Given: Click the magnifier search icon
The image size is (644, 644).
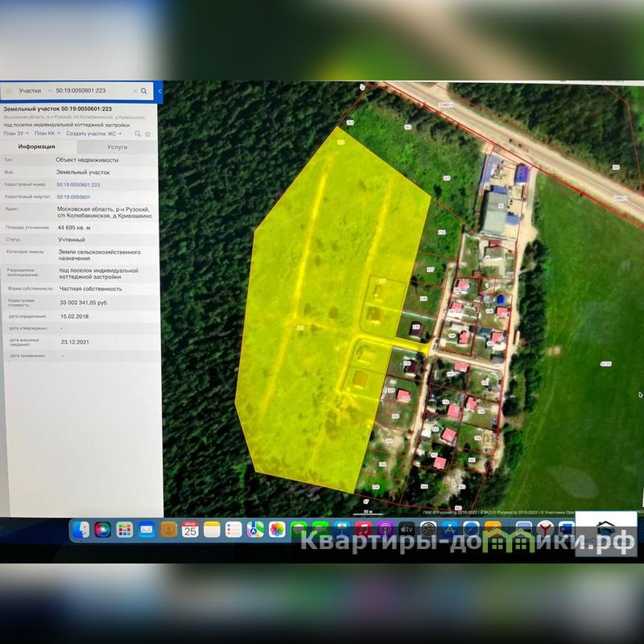Looking at the screenshot, I should tap(144, 92).
